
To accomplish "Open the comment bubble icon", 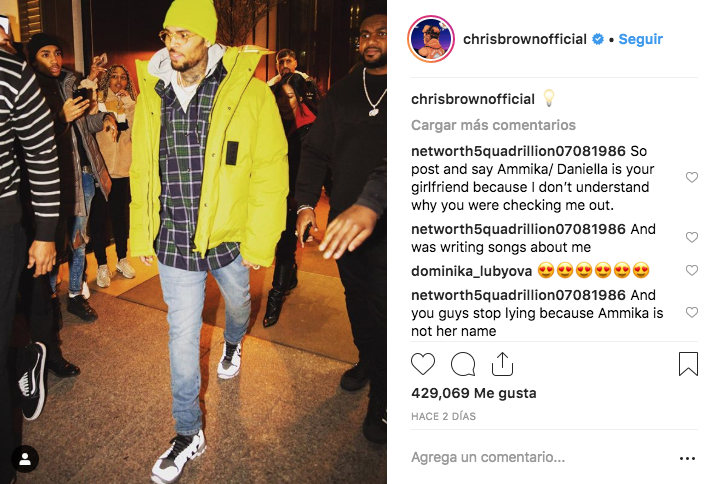I will tap(463, 364).
